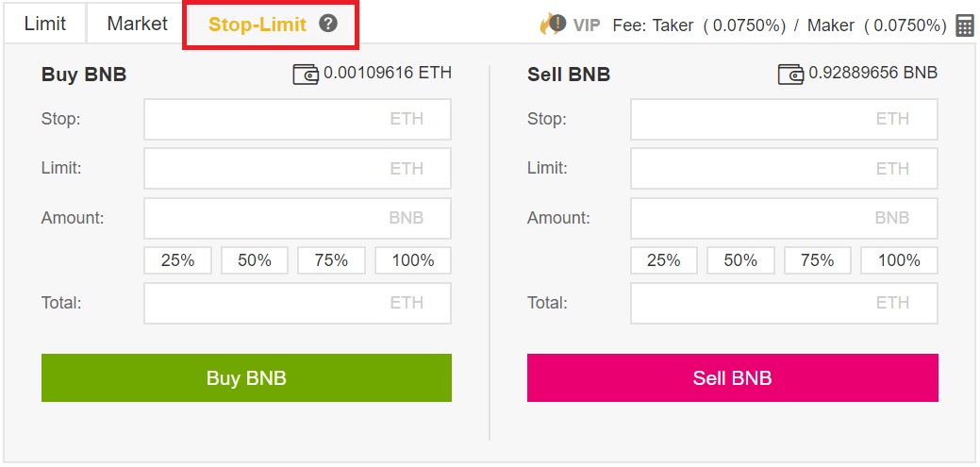Click the green Buy BNB button
Screen dimensions: 980x467
point(246,377)
